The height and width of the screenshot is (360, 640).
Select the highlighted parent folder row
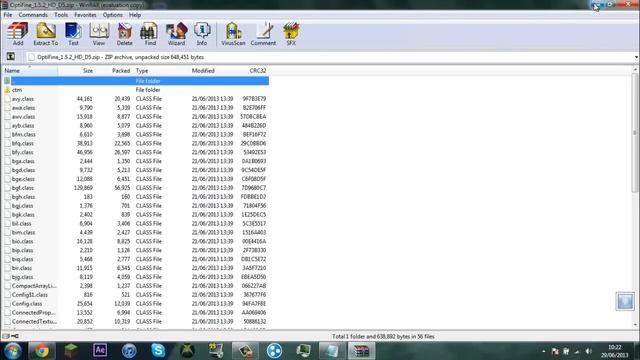136,81
